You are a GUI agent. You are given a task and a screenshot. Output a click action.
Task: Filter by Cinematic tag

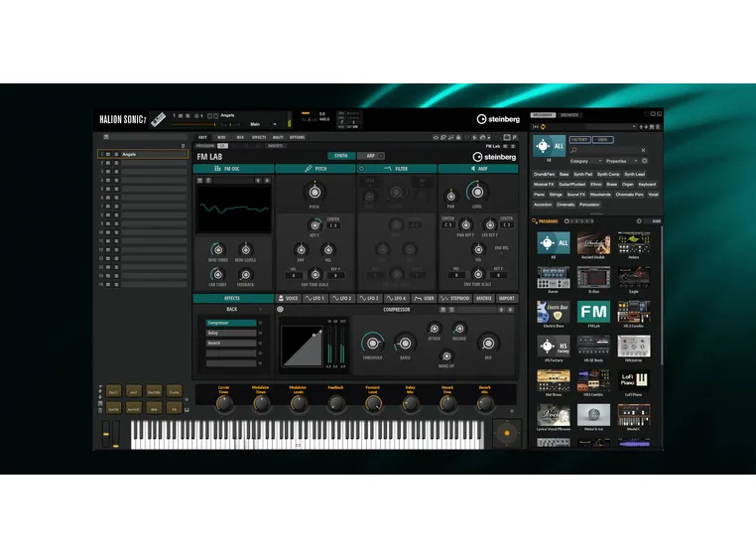click(566, 205)
